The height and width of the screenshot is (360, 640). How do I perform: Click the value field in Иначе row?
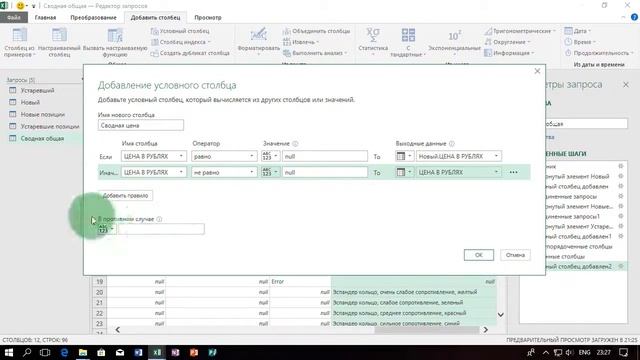tap(325, 172)
